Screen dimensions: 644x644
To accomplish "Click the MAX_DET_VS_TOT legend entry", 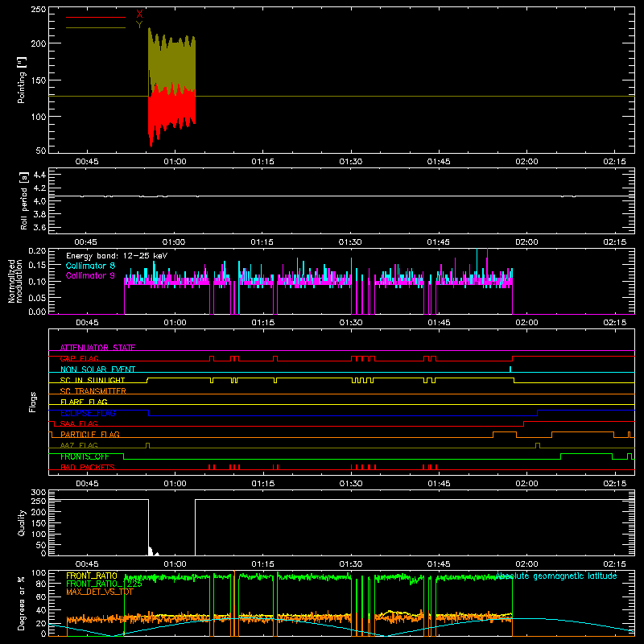I will 100,592.
